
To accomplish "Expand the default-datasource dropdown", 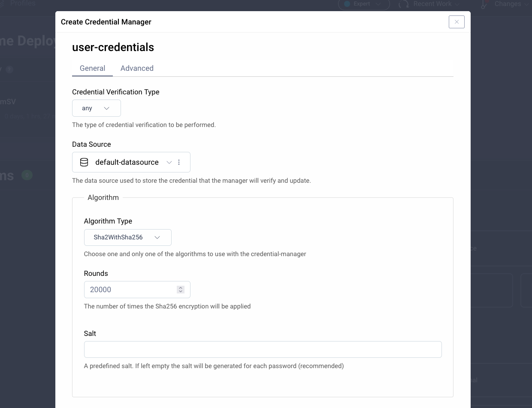I will 169,162.
